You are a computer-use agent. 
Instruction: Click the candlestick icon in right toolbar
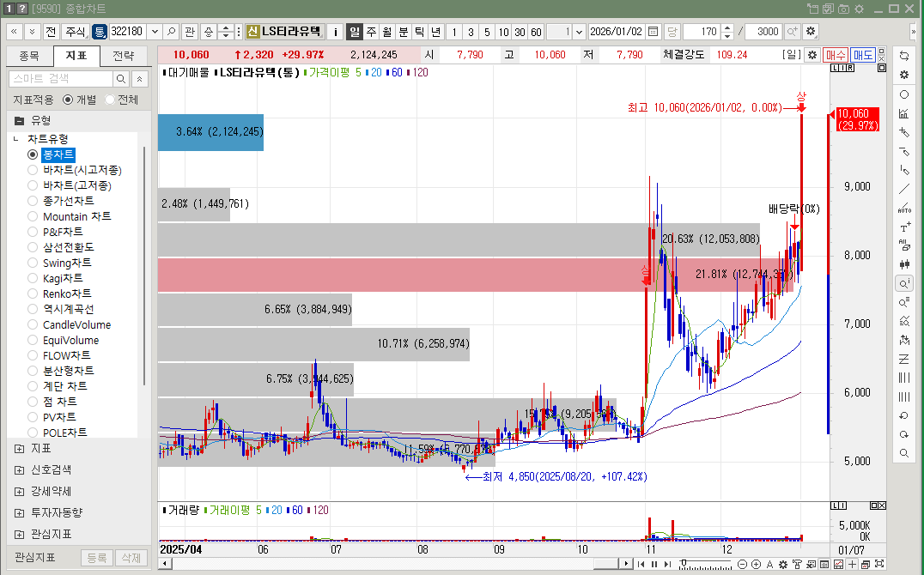904,264
